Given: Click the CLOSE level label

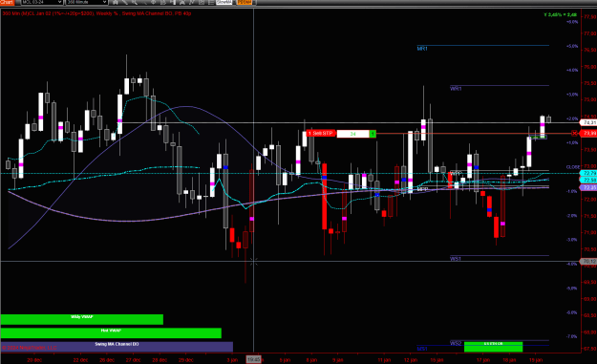Looking at the screenshot, I should tap(573, 167).
